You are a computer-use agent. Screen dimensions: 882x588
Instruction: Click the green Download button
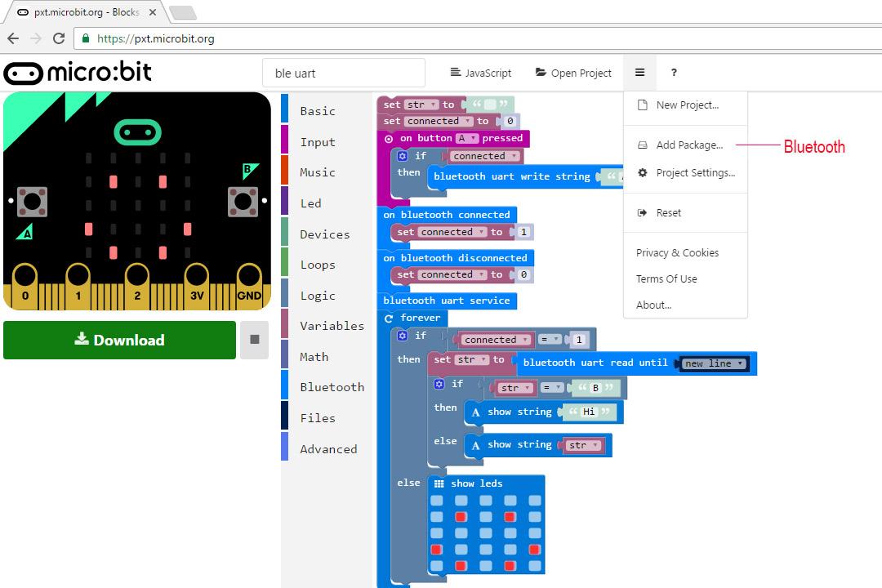pyautogui.click(x=119, y=340)
